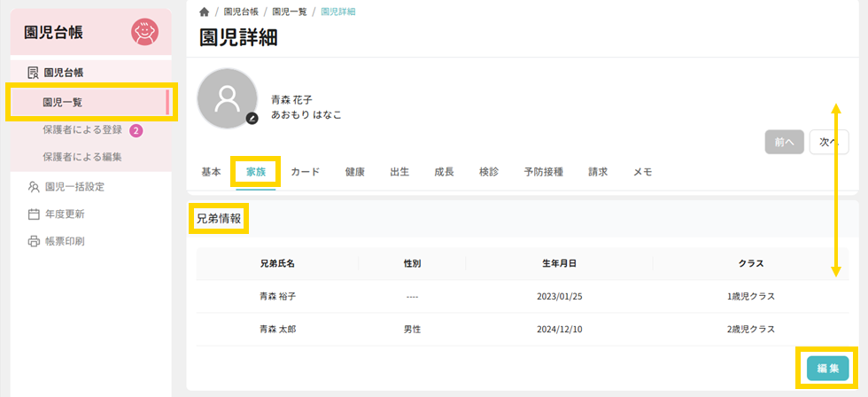Open 園児一覧 in the sidebar

[62, 103]
